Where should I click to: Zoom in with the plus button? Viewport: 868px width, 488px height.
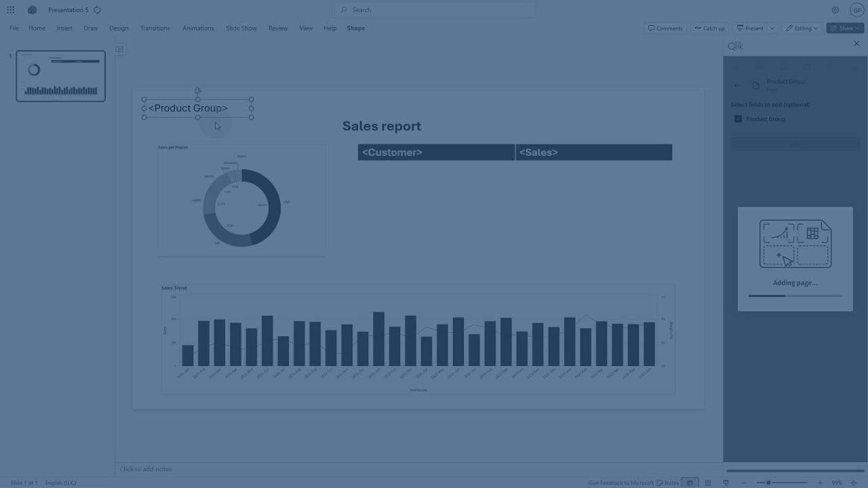coord(820,483)
